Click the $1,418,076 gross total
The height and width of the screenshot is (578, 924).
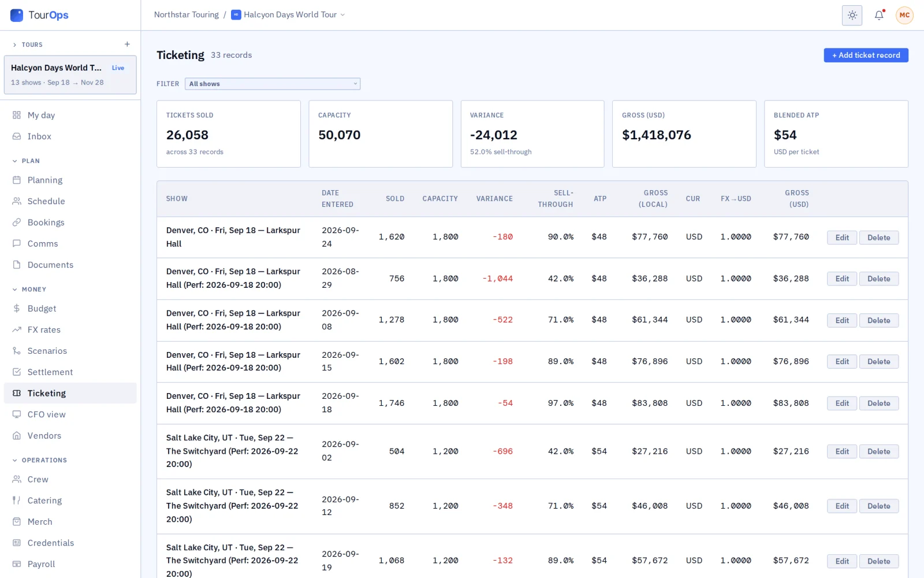pyautogui.click(x=657, y=135)
